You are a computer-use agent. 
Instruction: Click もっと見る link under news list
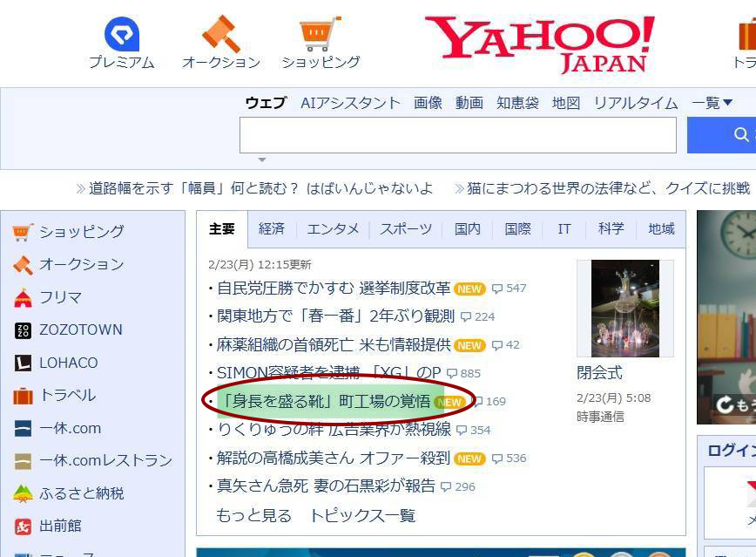253,515
